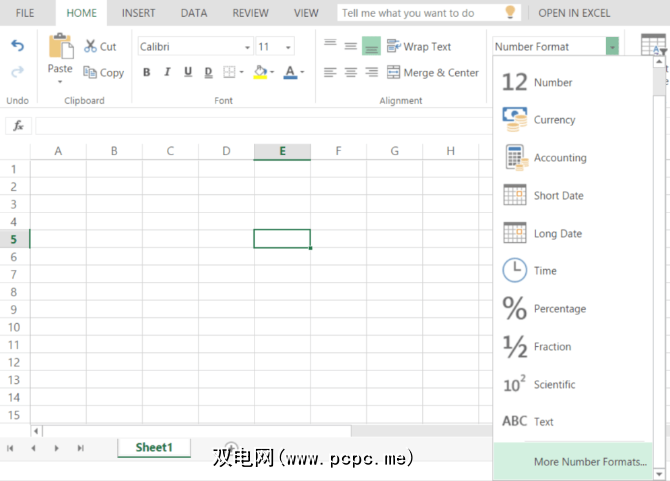Open the Borders dropdown arrow
Image resolution: width=670 pixels, height=481 pixels.
pos(241,72)
